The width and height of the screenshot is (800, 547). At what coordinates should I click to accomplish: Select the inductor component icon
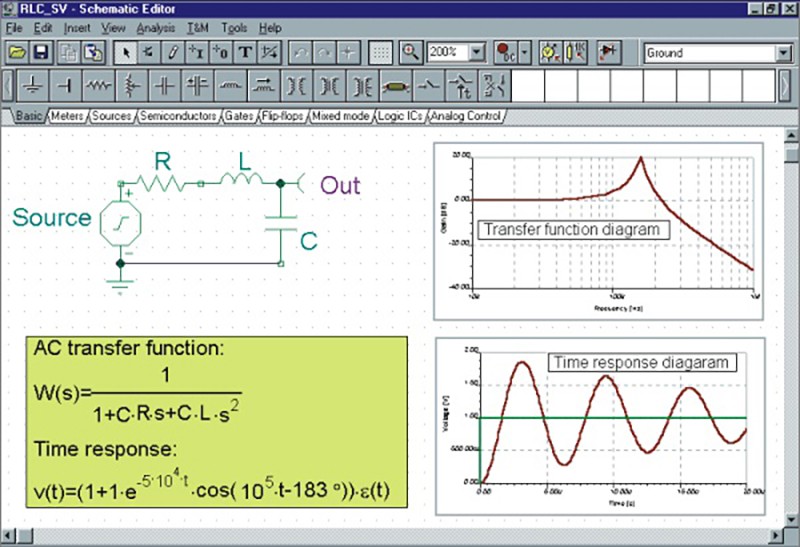coord(230,86)
